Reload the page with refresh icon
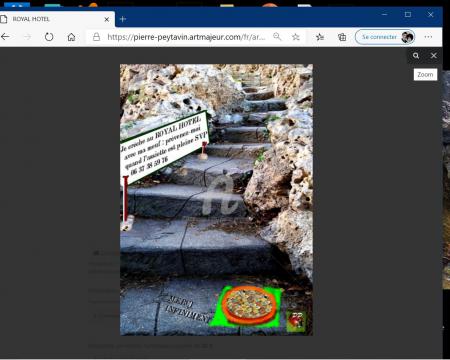Image resolution: width=450 pixels, height=360 pixels. pyautogui.click(x=49, y=37)
